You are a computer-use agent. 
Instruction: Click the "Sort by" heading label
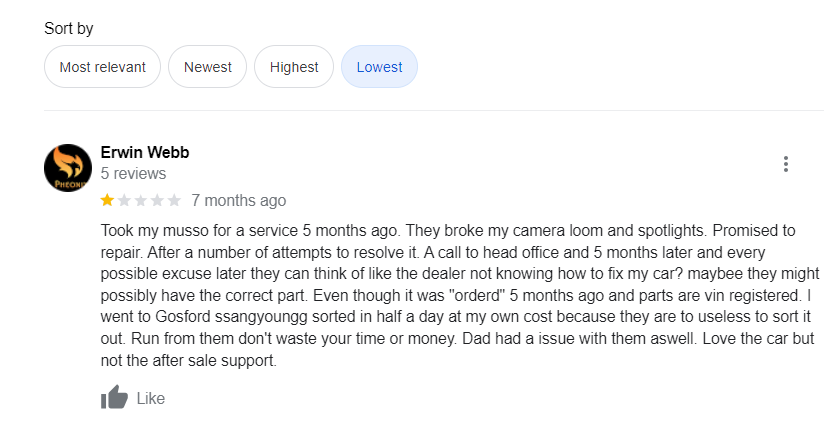tap(68, 28)
